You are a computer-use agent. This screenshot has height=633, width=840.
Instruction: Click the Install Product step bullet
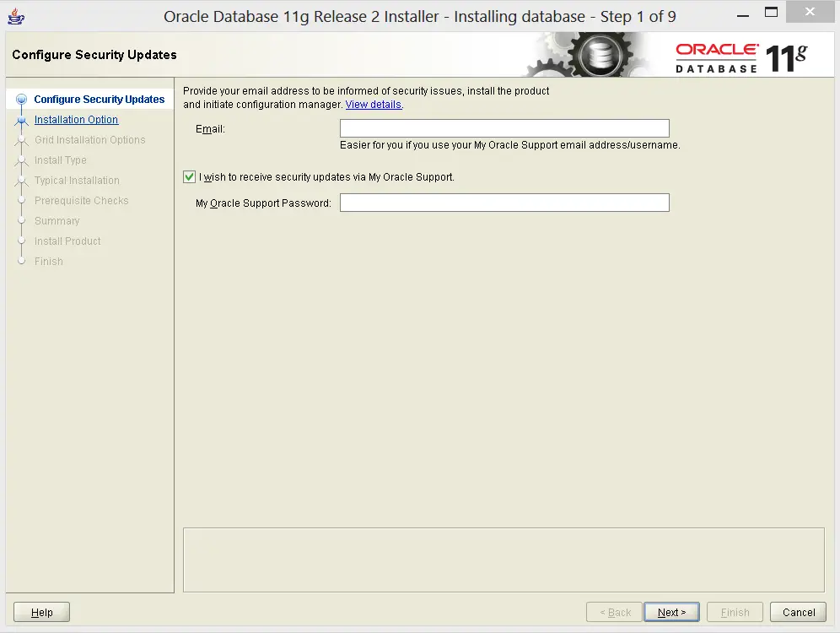point(22,241)
